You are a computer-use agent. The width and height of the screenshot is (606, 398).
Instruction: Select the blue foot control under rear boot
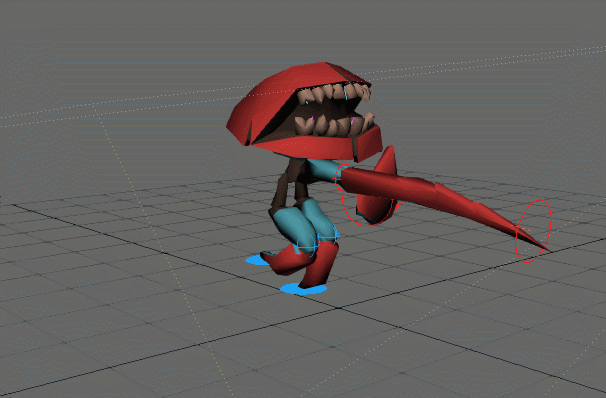pos(257,260)
